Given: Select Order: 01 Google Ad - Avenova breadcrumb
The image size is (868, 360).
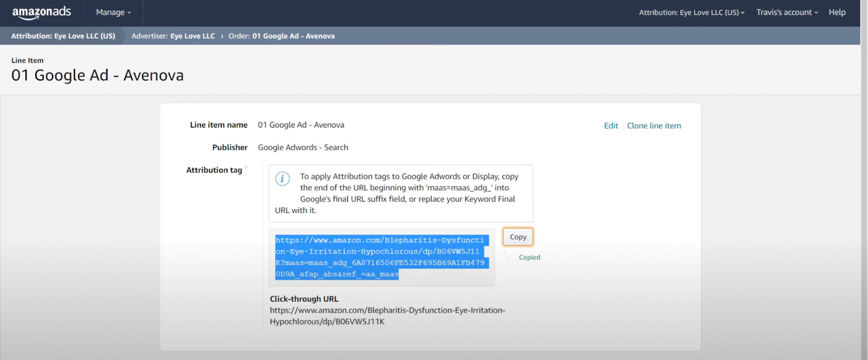Looking at the screenshot, I should point(282,36).
